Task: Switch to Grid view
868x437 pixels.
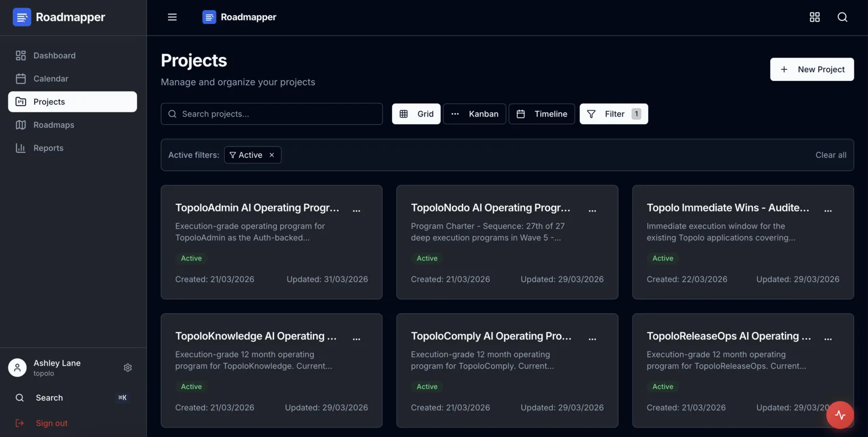Action: pyautogui.click(x=416, y=114)
